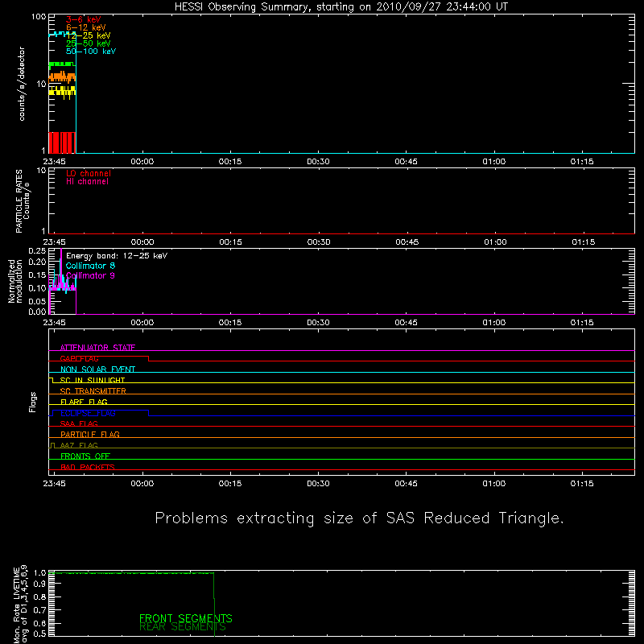Click the "ECLIPSE FLAG" label

(x=88, y=413)
